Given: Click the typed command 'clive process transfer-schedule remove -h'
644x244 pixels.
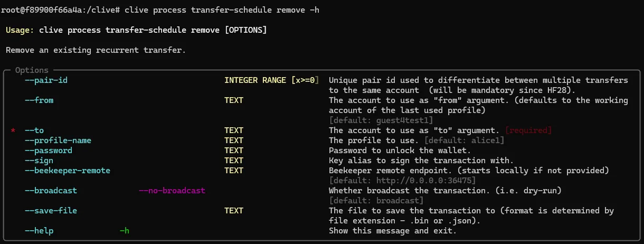Looking at the screenshot, I should [222, 10].
